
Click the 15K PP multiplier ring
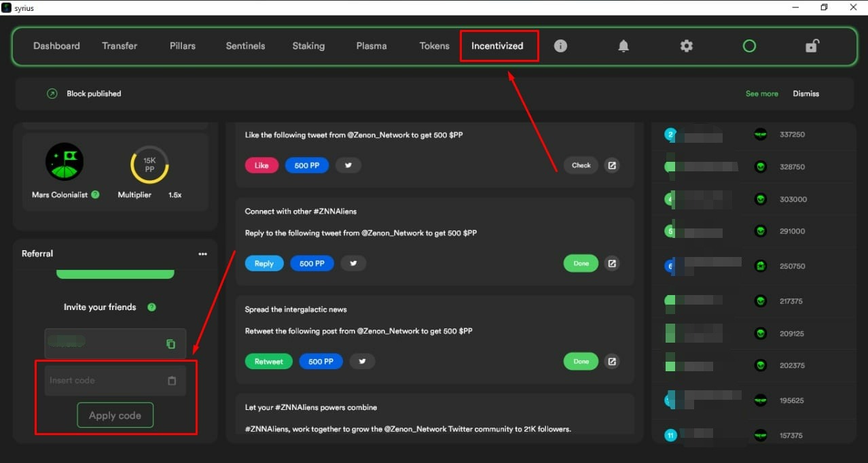pyautogui.click(x=149, y=165)
